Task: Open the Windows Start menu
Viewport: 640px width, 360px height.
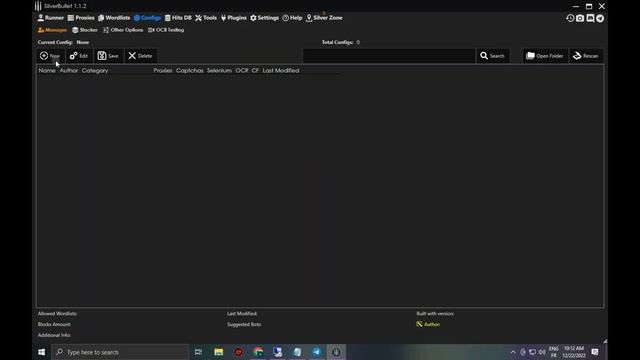Action: point(42,352)
